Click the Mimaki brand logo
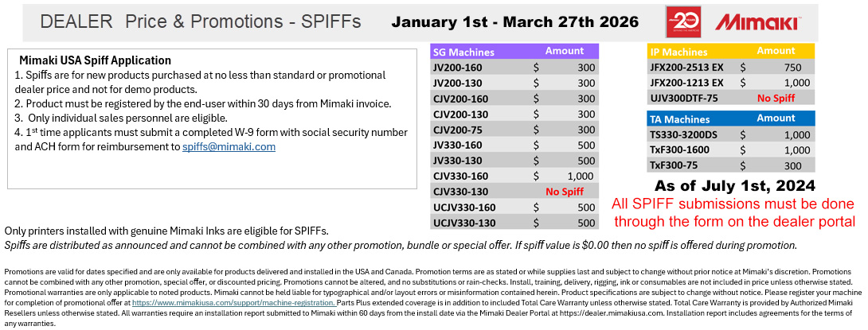Viewport: 868px width, 330px height. tap(755, 21)
